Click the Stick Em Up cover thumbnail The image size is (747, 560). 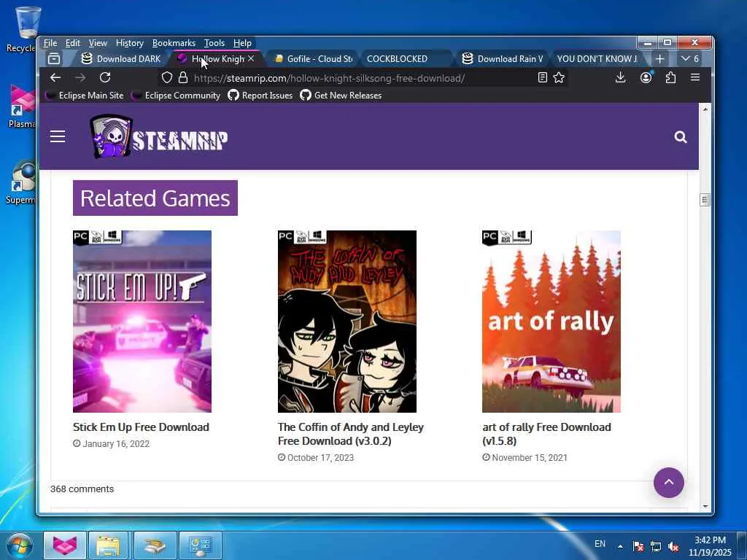pos(142,322)
